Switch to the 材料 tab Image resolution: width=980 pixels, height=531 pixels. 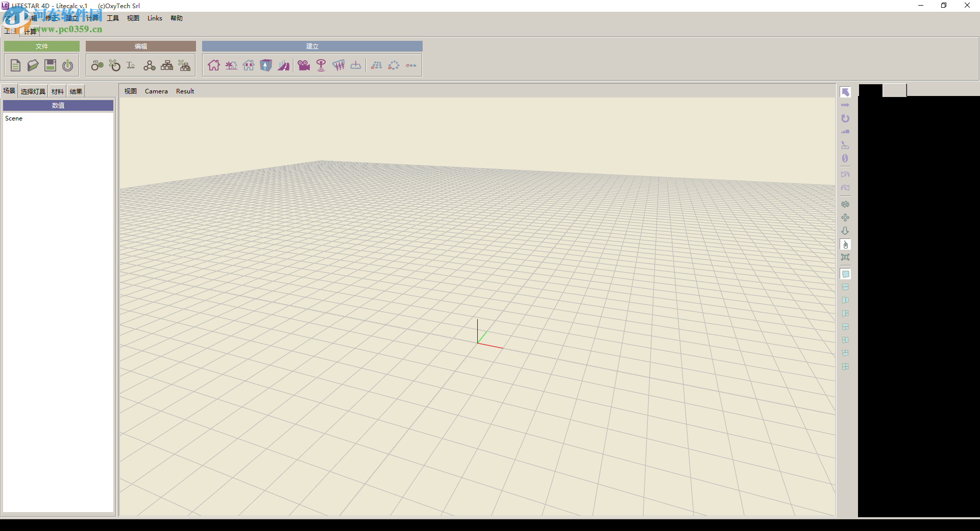[x=57, y=91]
